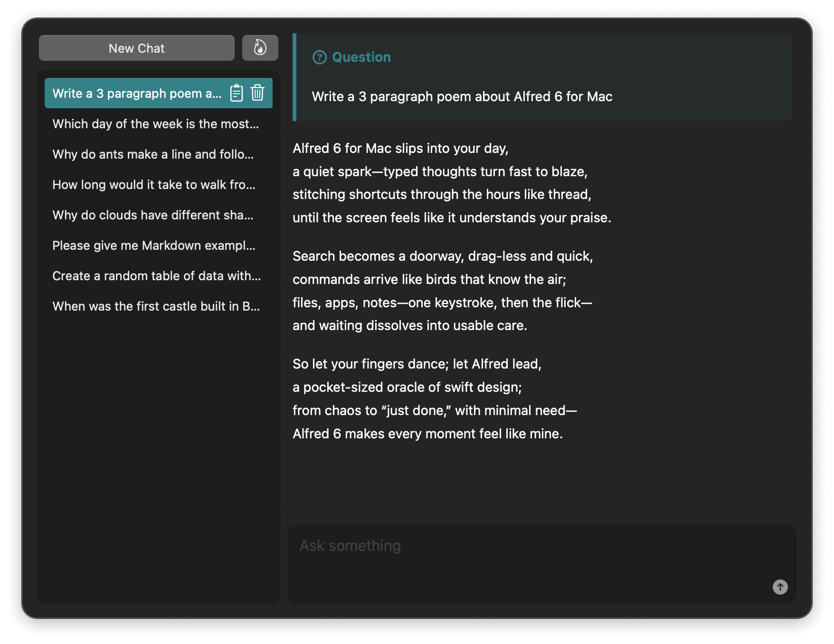Click the flame icon button beside New Chat

[260, 48]
